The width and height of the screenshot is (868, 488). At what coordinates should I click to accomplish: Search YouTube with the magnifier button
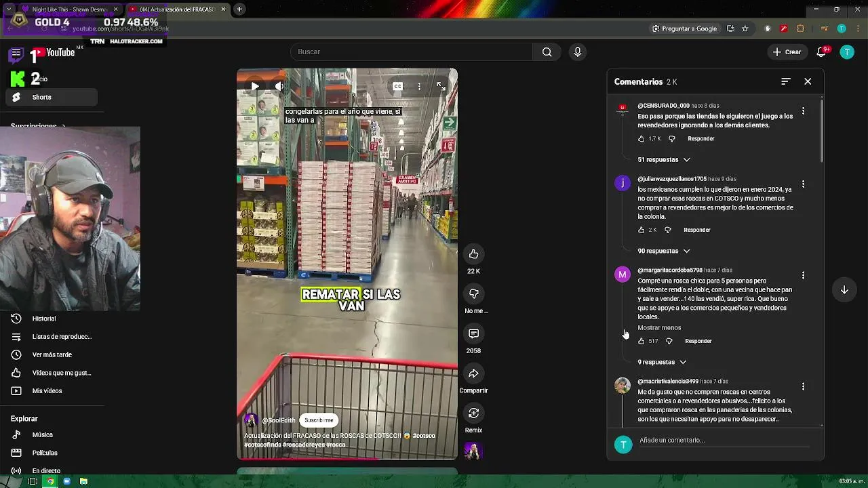pos(547,52)
